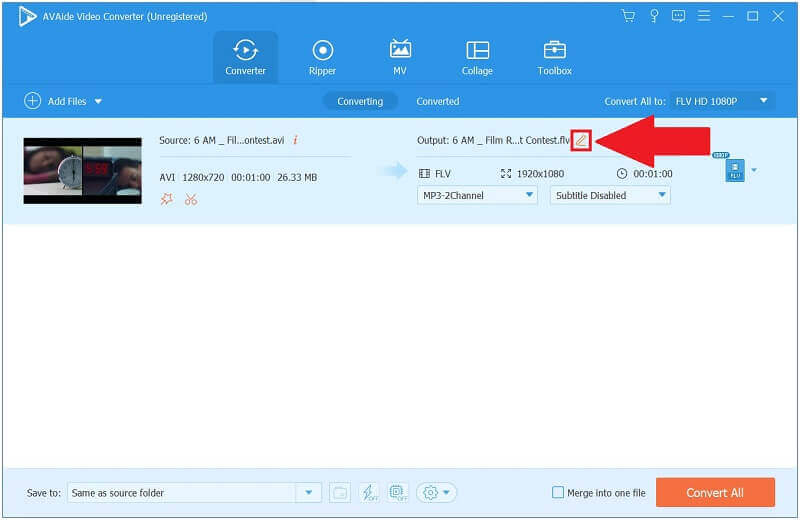Open the Subtitle Disabled dropdown
The height and width of the screenshot is (520, 800).
(x=610, y=196)
